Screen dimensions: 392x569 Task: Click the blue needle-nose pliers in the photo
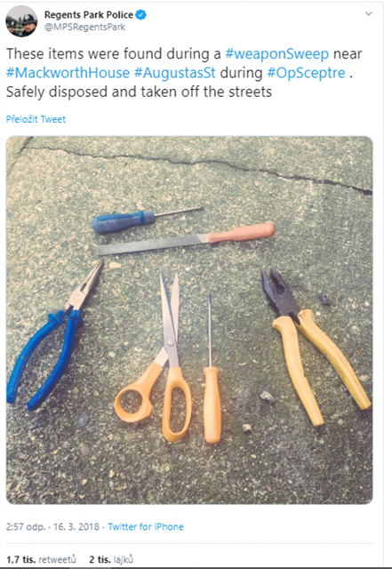click(x=54, y=338)
